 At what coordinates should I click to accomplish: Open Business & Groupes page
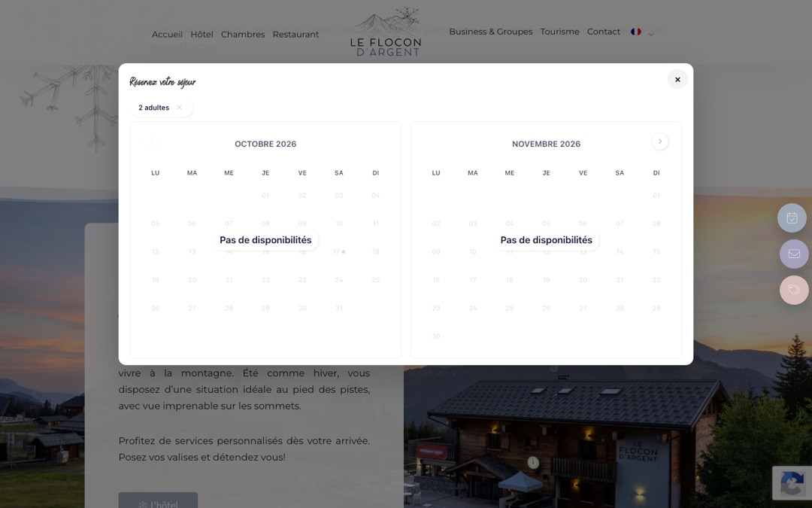pyautogui.click(x=490, y=32)
